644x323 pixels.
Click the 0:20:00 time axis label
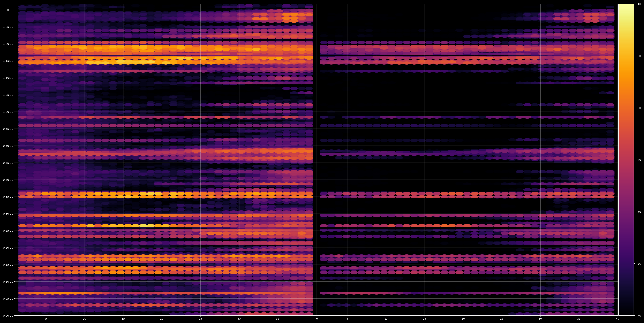(8, 248)
